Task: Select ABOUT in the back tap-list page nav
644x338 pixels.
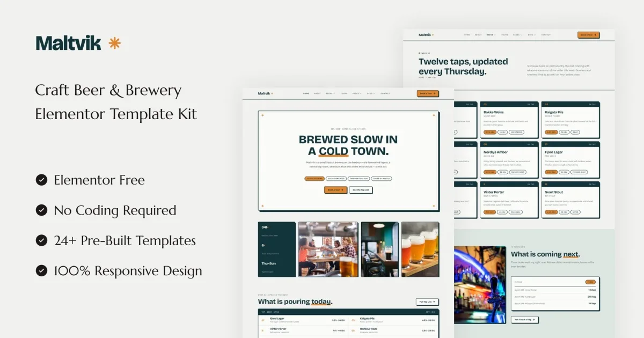Action: (478, 35)
